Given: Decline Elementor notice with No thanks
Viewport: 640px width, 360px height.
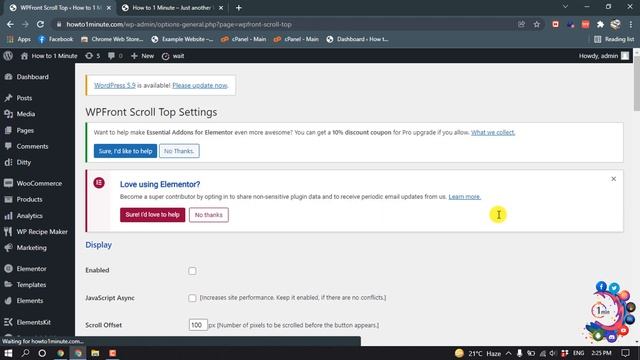Looking at the screenshot, I should (209, 215).
